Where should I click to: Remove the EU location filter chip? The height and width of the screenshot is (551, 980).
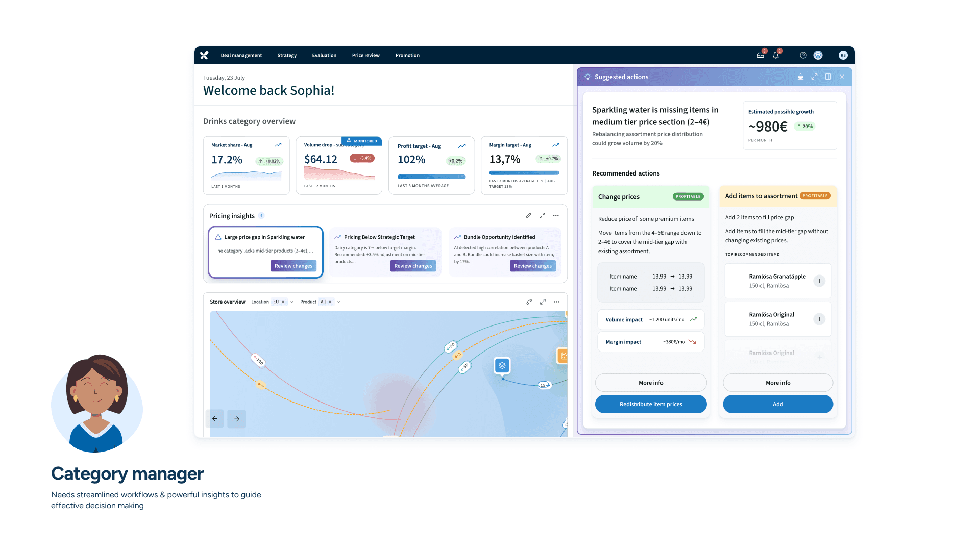[283, 302]
